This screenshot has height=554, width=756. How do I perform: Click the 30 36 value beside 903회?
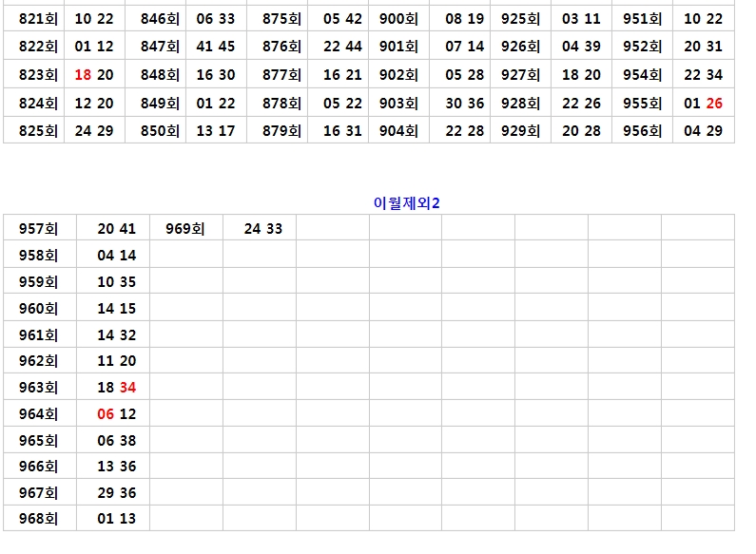point(464,104)
